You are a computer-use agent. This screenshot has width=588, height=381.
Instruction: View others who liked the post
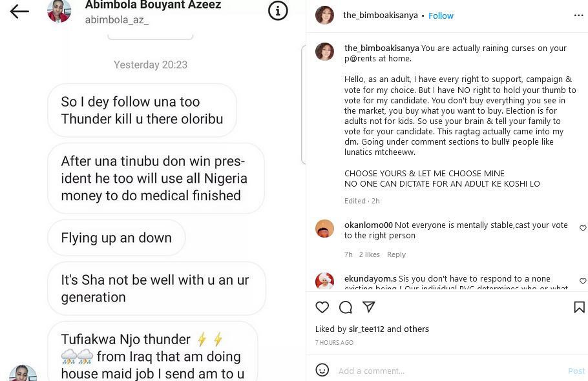[x=416, y=329]
